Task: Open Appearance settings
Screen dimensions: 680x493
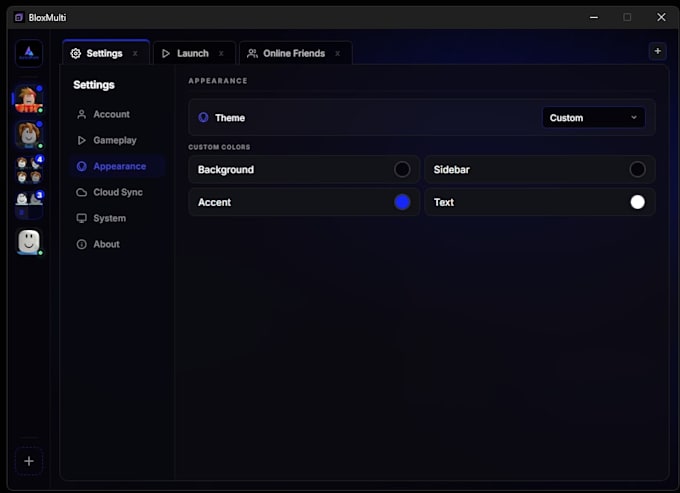Action: click(x=117, y=166)
